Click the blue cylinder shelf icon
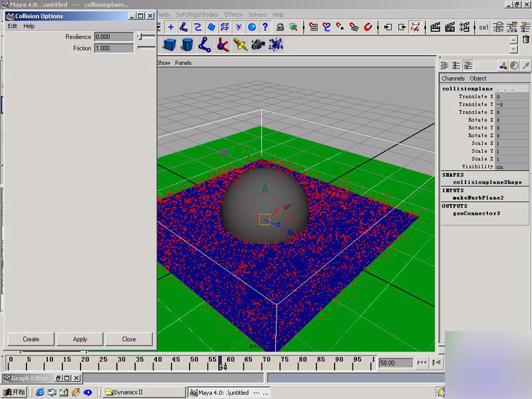The width and height of the screenshot is (532, 399). (x=188, y=45)
